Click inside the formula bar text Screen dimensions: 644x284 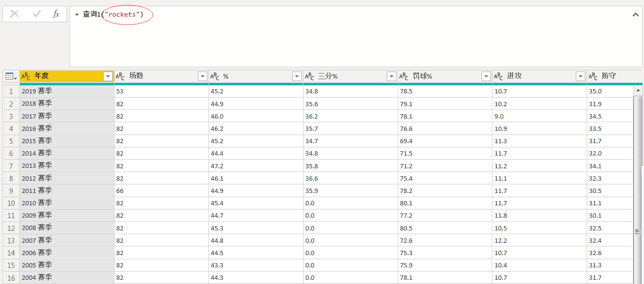point(331,38)
